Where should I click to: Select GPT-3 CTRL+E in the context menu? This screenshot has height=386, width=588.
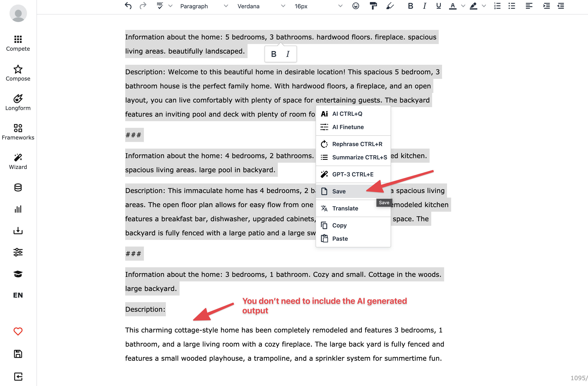353,174
